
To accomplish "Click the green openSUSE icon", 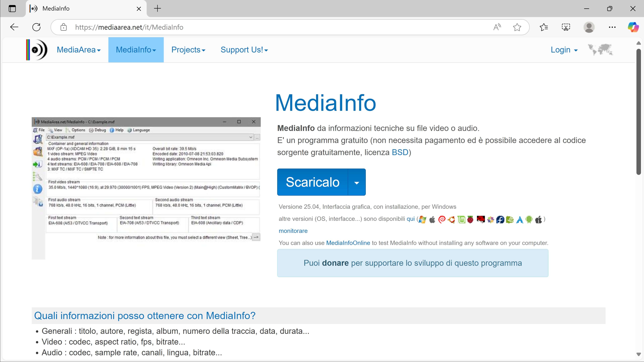I will 510,219.
